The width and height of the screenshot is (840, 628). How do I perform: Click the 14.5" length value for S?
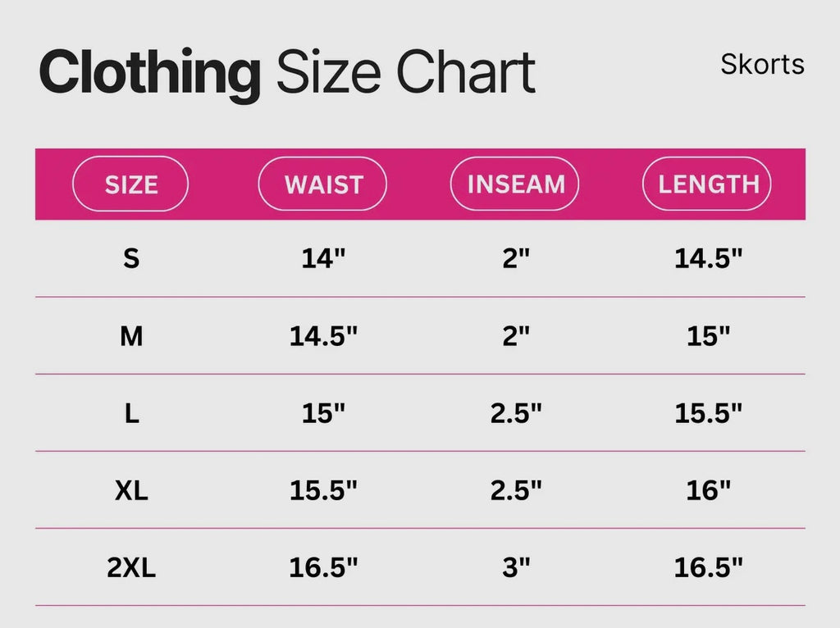708,259
